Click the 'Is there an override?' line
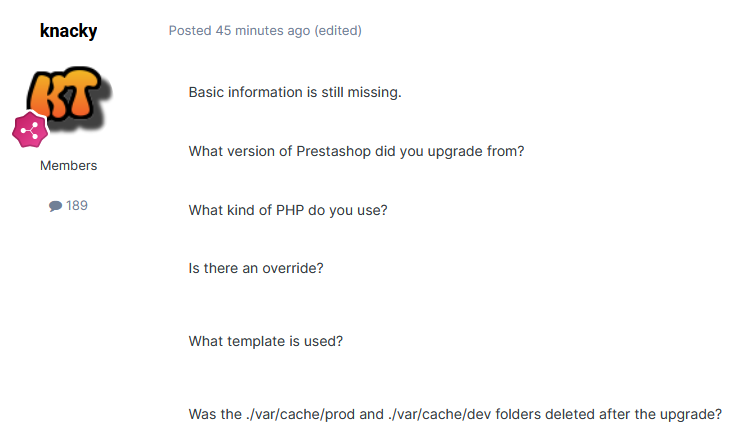This screenshot has height=432, width=734. [x=256, y=269]
